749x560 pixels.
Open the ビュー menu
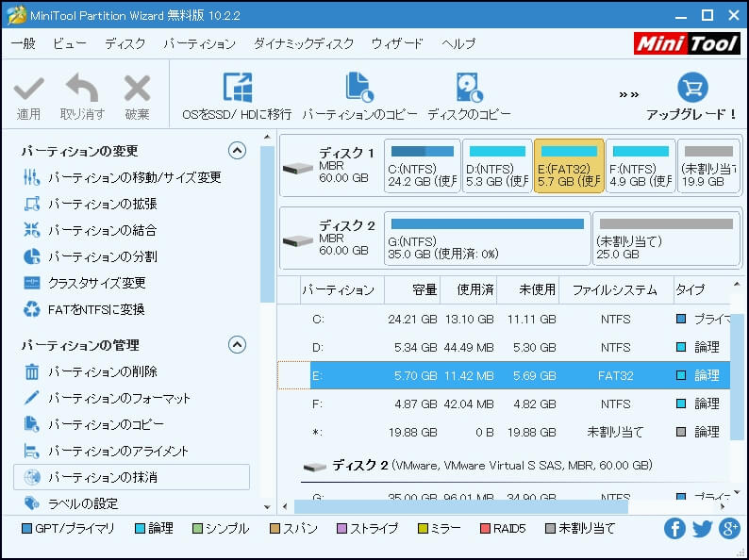coord(69,43)
